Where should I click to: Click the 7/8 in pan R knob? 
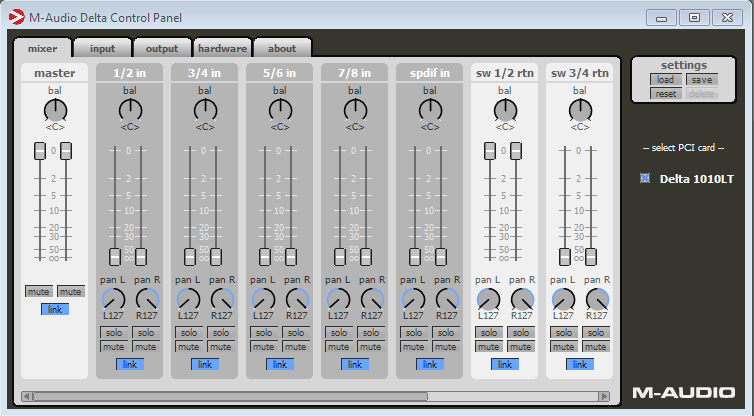pyautogui.click(x=372, y=299)
